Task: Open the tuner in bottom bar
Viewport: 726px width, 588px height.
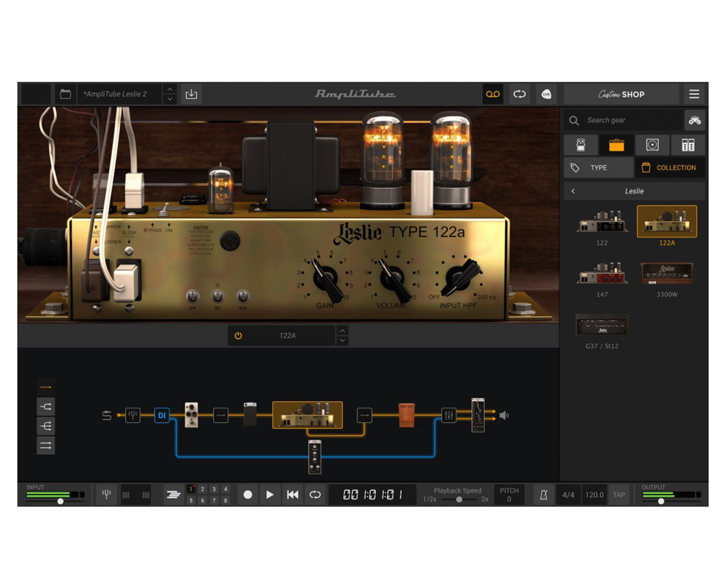Action: click(106, 495)
